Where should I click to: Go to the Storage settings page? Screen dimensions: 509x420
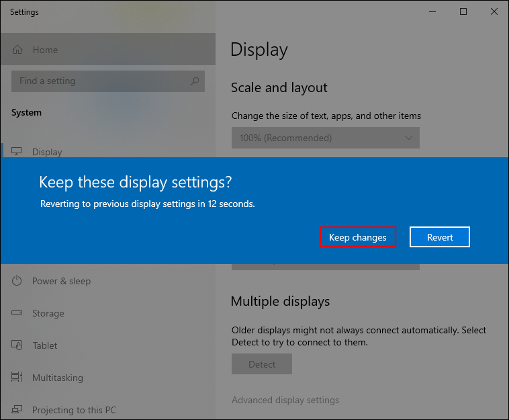click(48, 313)
